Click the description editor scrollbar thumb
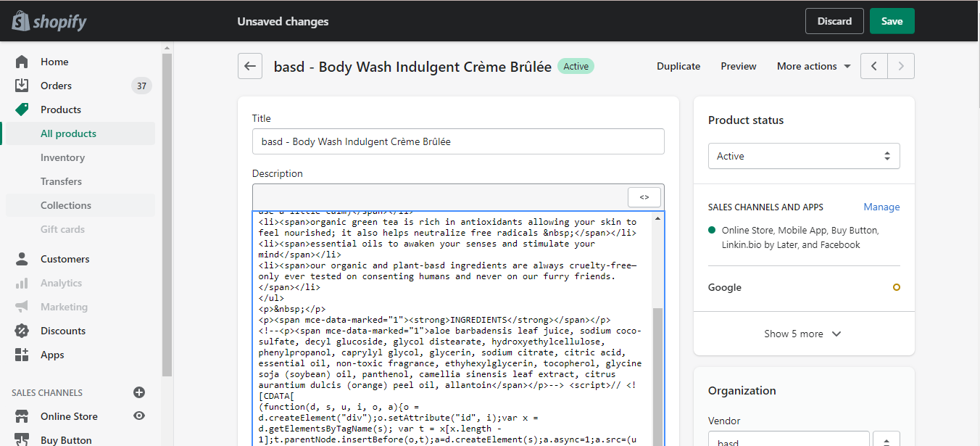The height and width of the screenshot is (446, 980). pos(657,377)
